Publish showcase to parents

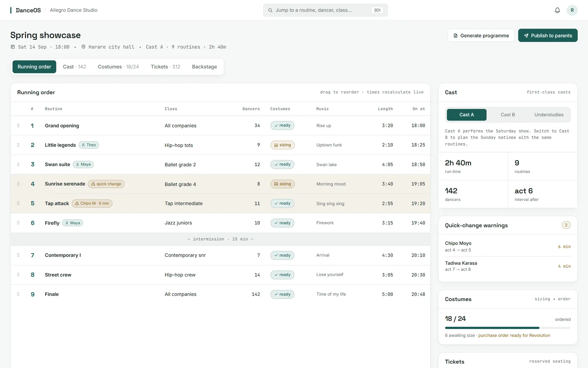click(x=548, y=35)
